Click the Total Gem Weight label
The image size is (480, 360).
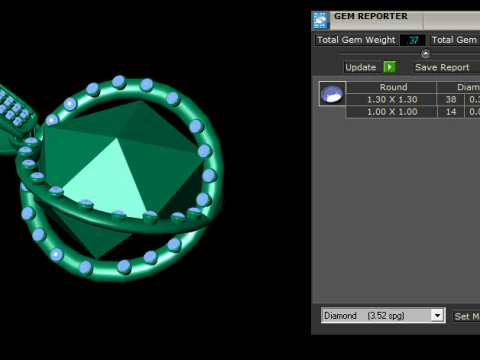(x=356, y=40)
